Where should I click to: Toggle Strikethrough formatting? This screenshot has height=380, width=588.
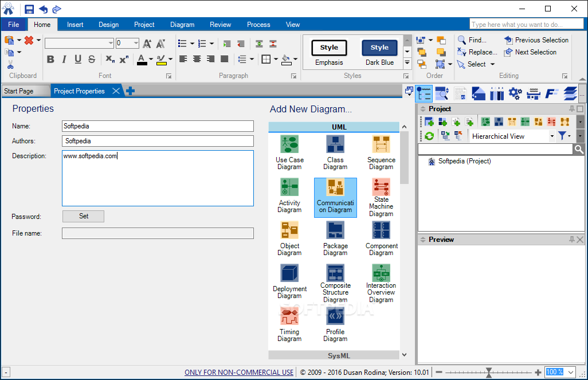click(x=92, y=59)
